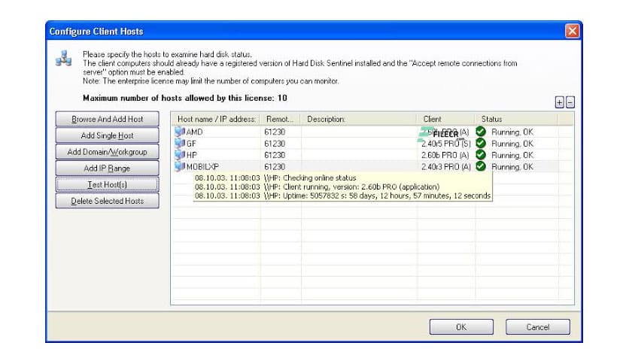
Task: Click Delete Selected Hosts
Action: [107, 201]
